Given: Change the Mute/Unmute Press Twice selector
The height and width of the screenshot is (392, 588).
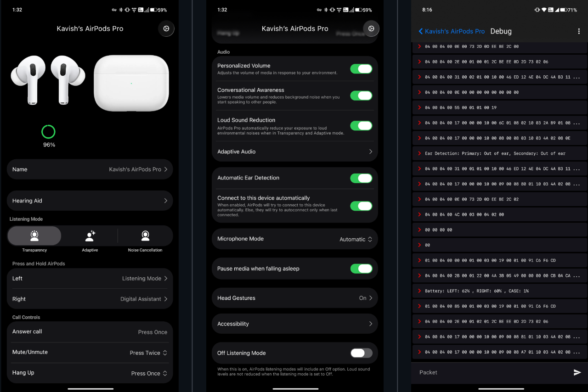Looking at the screenshot, I should coord(148,353).
